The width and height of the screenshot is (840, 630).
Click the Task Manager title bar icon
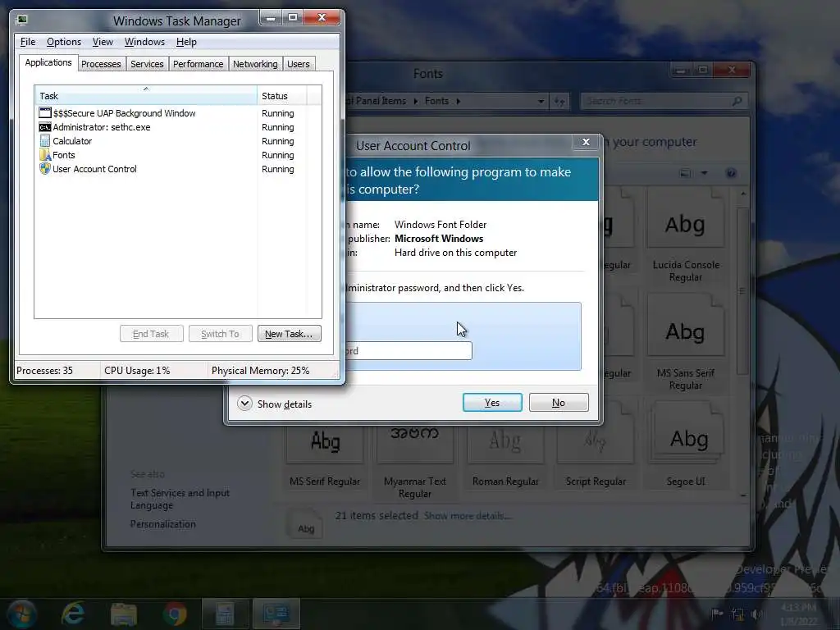[x=21, y=21]
